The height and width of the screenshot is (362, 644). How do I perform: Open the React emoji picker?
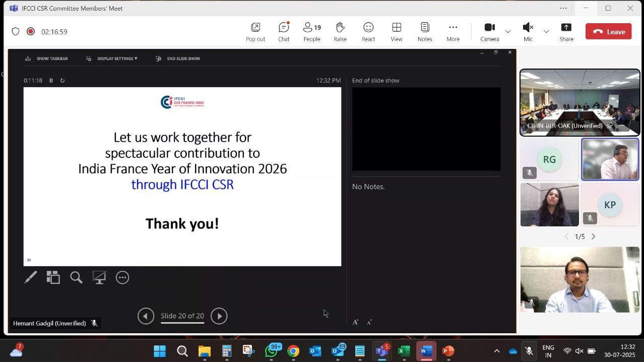tap(368, 32)
